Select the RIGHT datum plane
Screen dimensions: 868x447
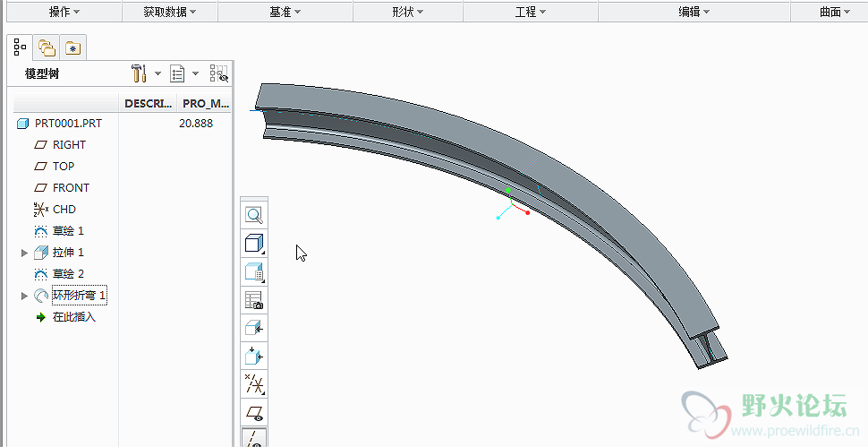click(69, 144)
